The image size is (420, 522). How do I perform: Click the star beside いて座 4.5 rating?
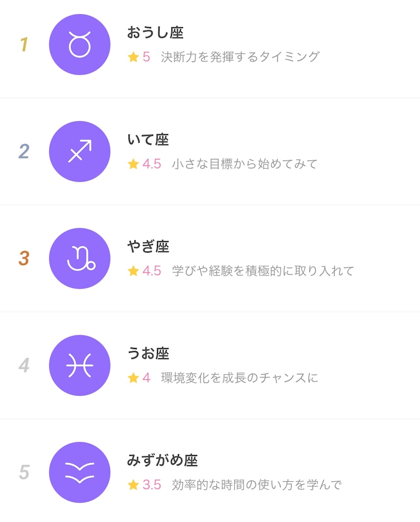click(133, 164)
